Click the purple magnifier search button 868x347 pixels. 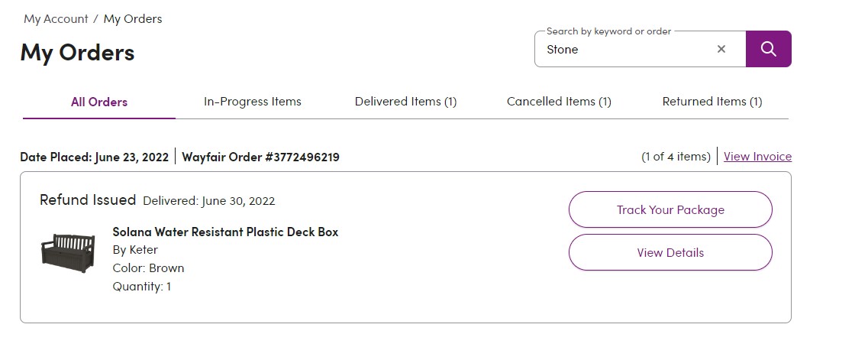pyautogui.click(x=768, y=49)
